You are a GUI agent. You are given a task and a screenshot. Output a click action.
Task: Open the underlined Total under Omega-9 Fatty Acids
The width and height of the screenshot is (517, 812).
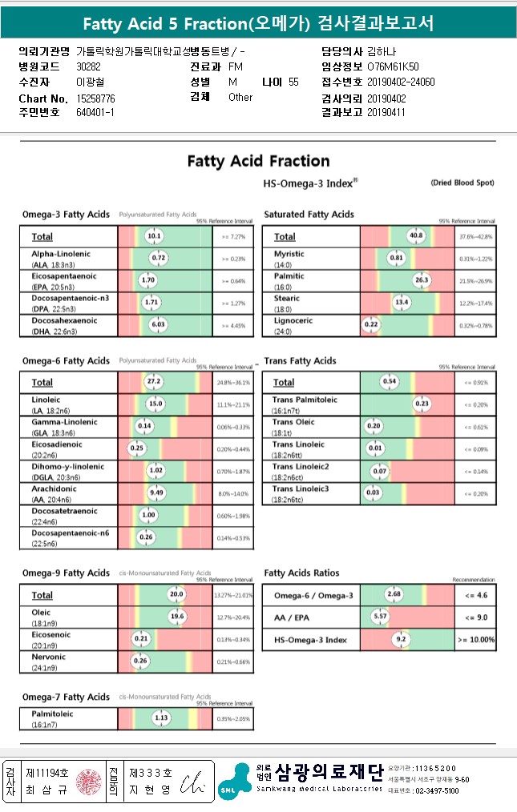42,595
